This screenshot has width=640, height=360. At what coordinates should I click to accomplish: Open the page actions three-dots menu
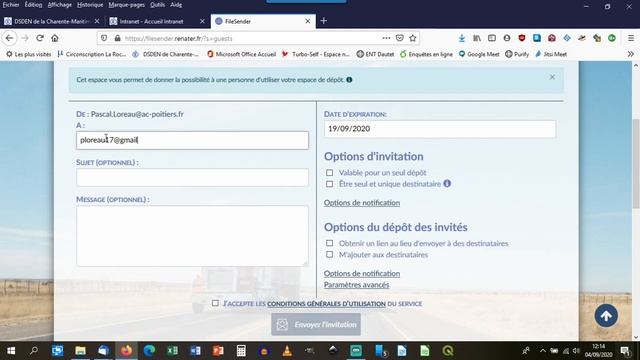(386, 38)
